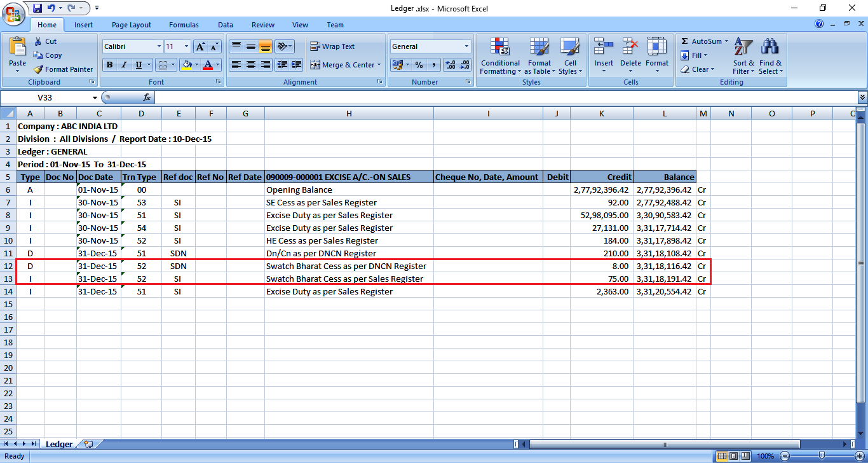The image size is (868, 463).
Task: Enable Wrap Text
Action: [332, 46]
